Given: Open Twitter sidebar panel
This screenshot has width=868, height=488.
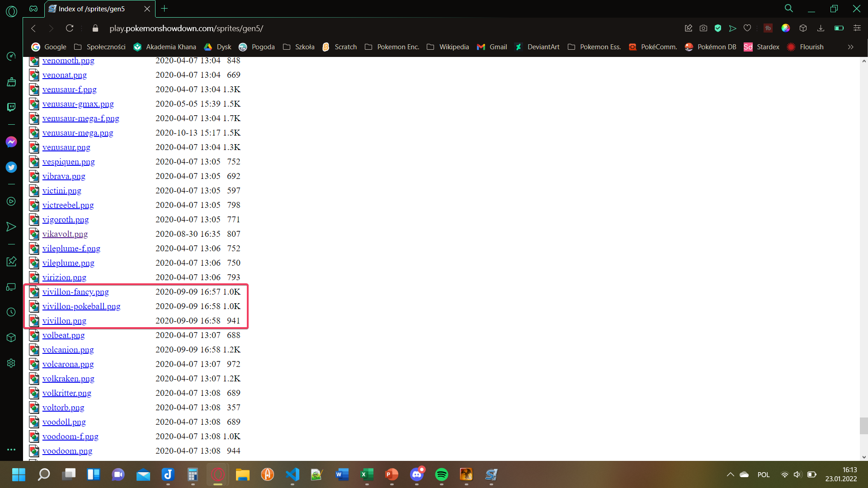Looking at the screenshot, I should (11, 167).
